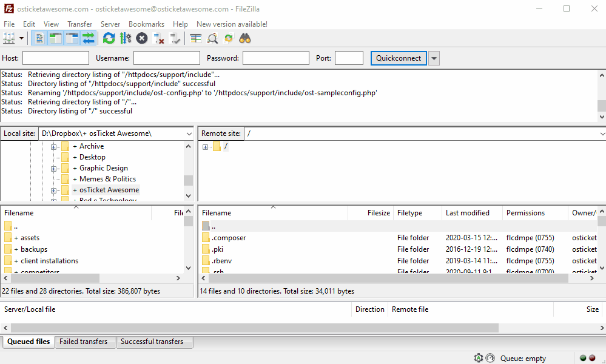Sort remote list by Last modified
Screen dimensions: 606x364
click(x=472, y=213)
